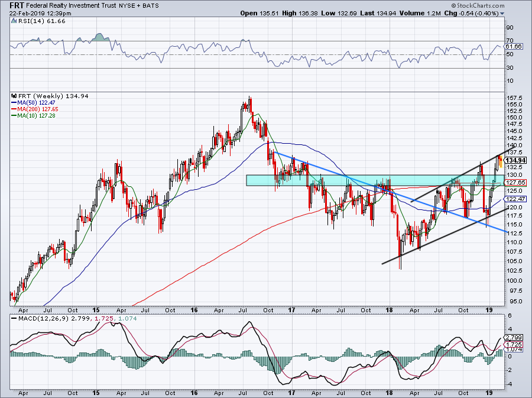Click the 134.94 last-price tag on price axis

[x=515, y=160]
